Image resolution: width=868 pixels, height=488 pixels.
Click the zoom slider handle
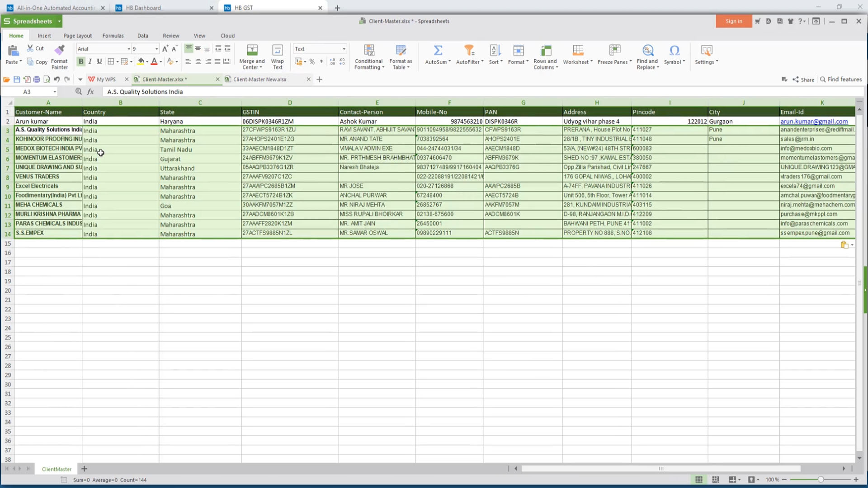(x=820, y=479)
